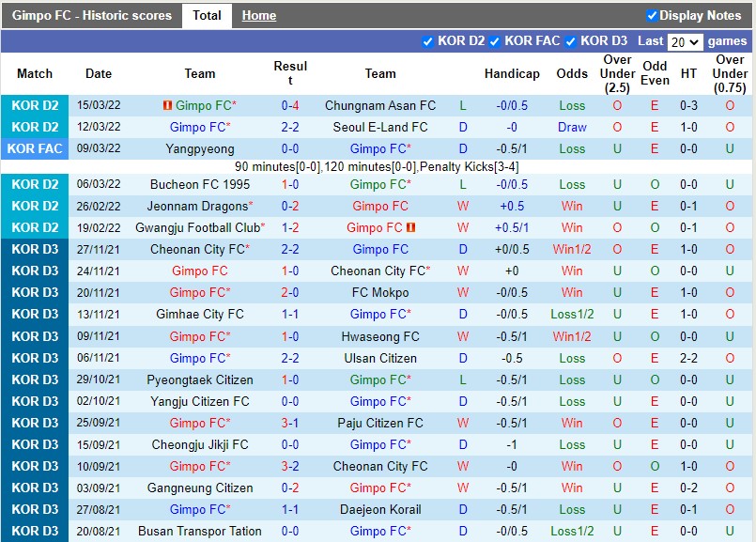Open Paju Citizen FC team link

point(380,424)
